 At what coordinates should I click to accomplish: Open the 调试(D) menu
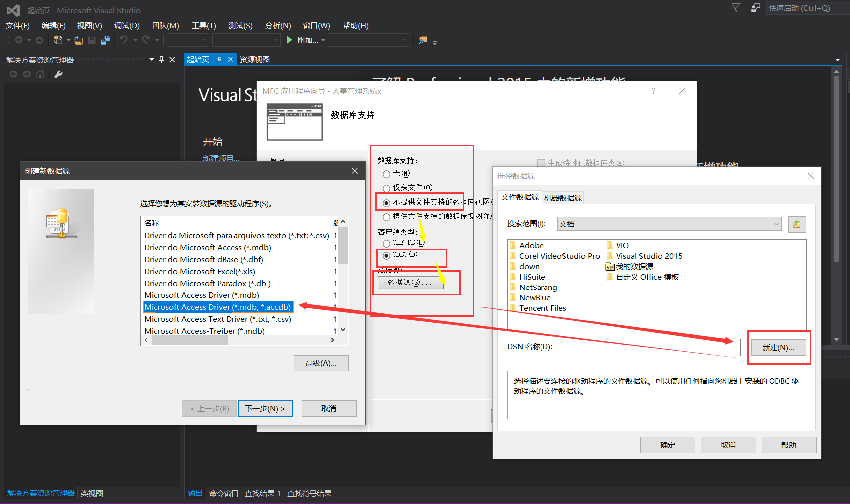127,25
